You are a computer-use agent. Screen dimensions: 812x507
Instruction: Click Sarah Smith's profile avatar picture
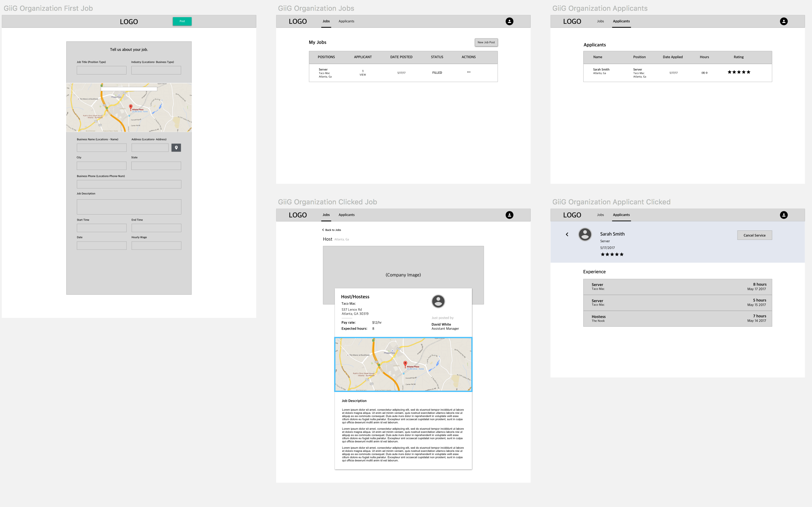[585, 234]
